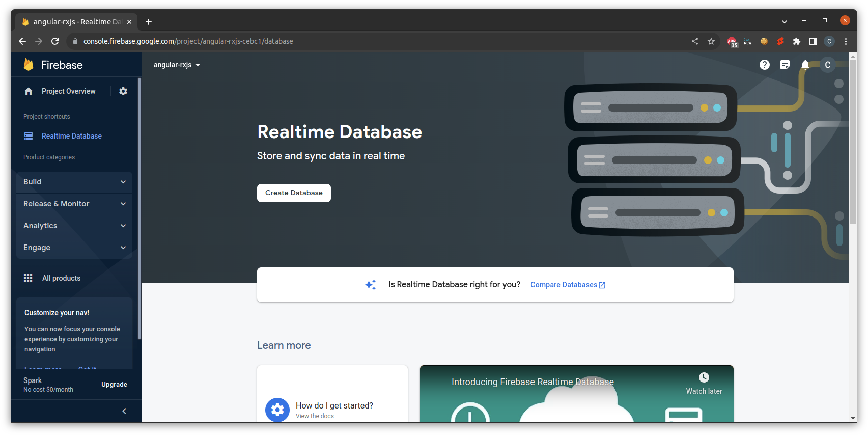Image resolution: width=868 pixels, height=435 pixels.
Task: Close the angular-rxjs browser tab
Action: point(129,22)
